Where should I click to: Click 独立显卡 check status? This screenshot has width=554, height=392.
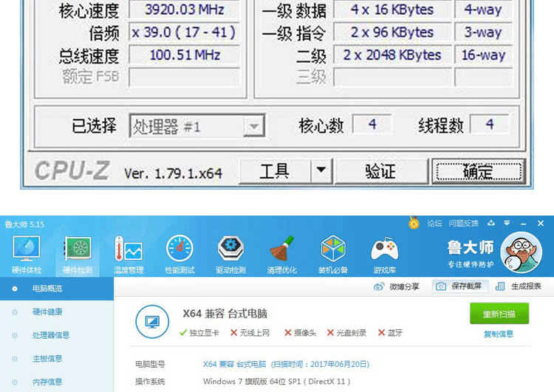click(x=199, y=333)
